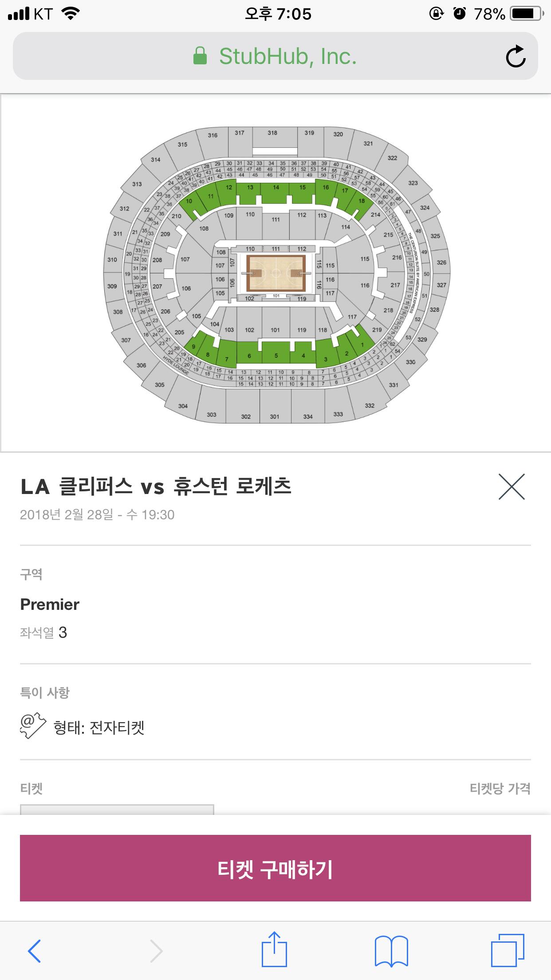
Task: Open the ticket quantity dropdown
Action: [117, 810]
